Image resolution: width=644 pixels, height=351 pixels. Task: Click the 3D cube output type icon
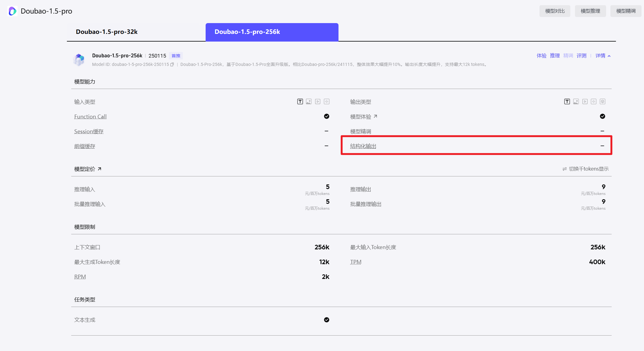click(x=603, y=102)
